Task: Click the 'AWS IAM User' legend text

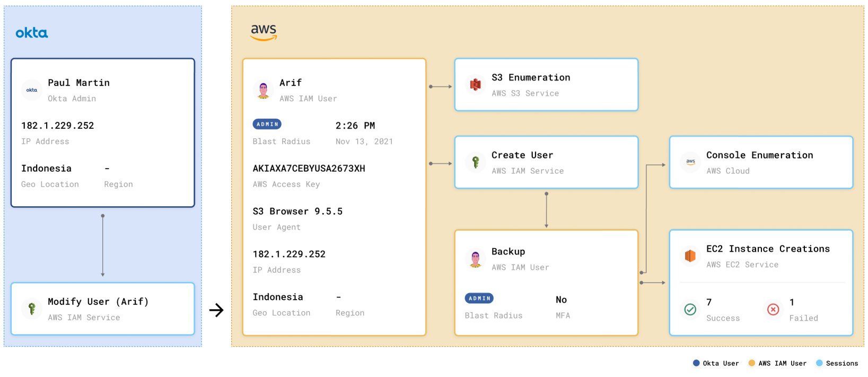Action: 783,364
